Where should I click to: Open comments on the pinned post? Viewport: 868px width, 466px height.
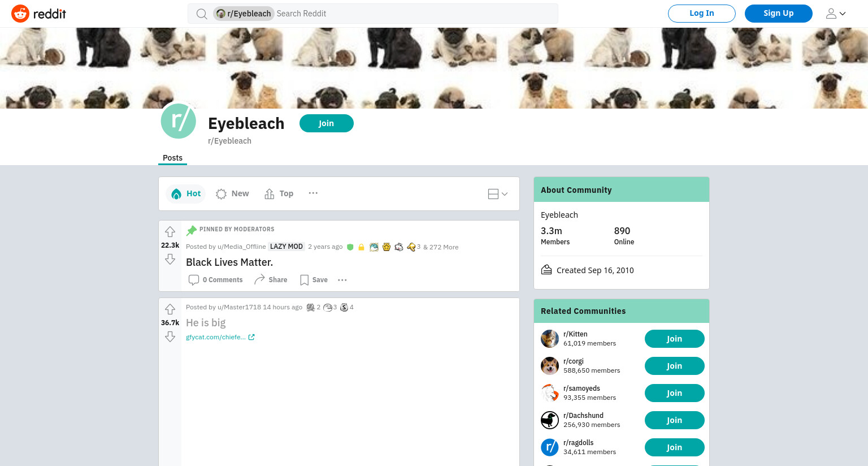point(215,280)
